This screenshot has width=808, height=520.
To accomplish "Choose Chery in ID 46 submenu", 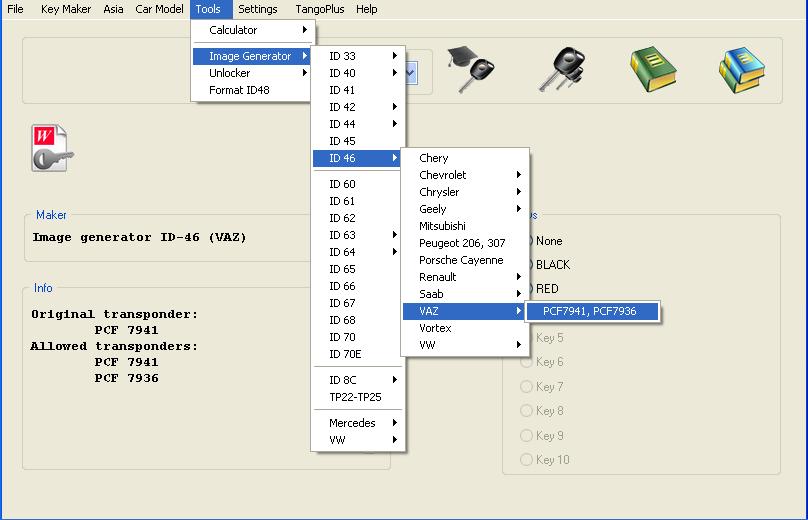I will 464,158.
